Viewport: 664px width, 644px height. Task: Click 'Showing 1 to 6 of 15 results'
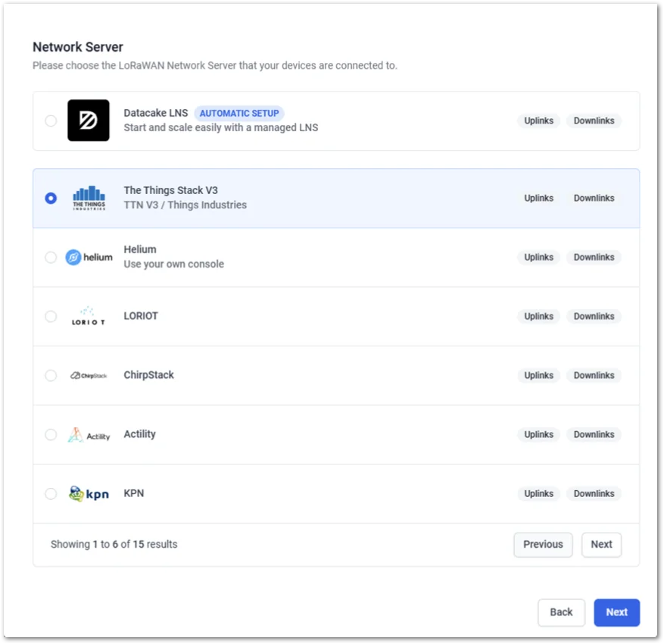(114, 545)
